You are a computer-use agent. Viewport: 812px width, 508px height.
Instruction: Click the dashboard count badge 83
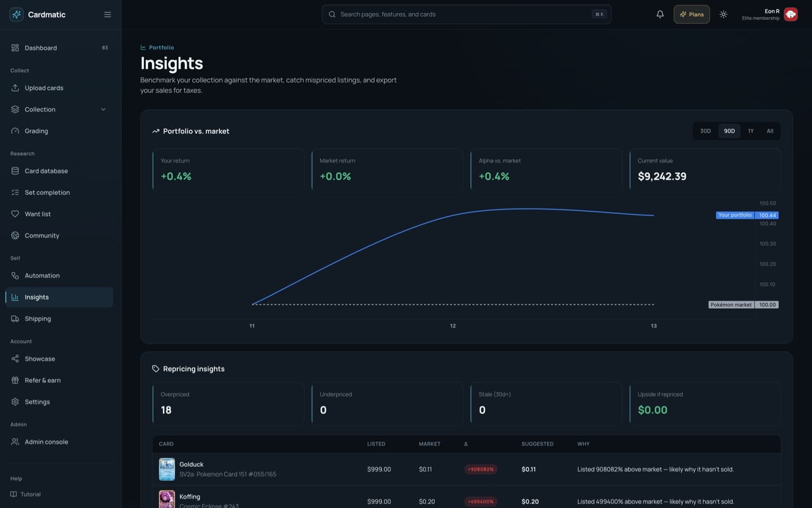[105, 48]
